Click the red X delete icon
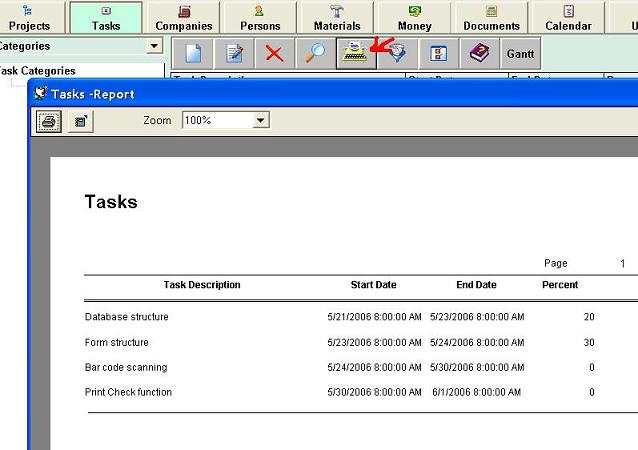The height and width of the screenshot is (450, 638). coord(274,54)
